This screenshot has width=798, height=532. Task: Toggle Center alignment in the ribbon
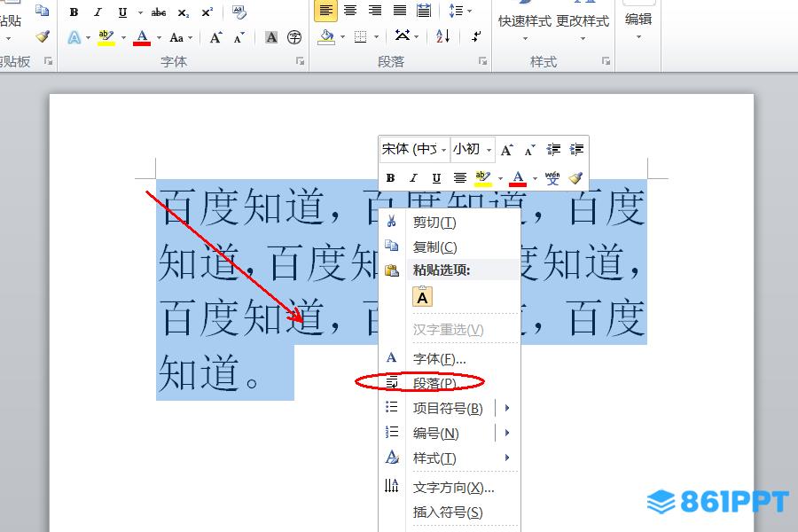[x=350, y=11]
